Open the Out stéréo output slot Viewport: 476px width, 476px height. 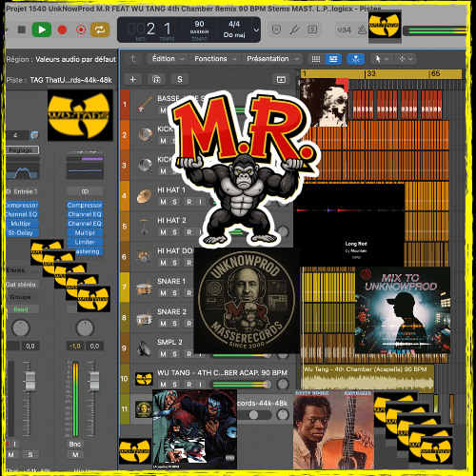click(x=22, y=285)
